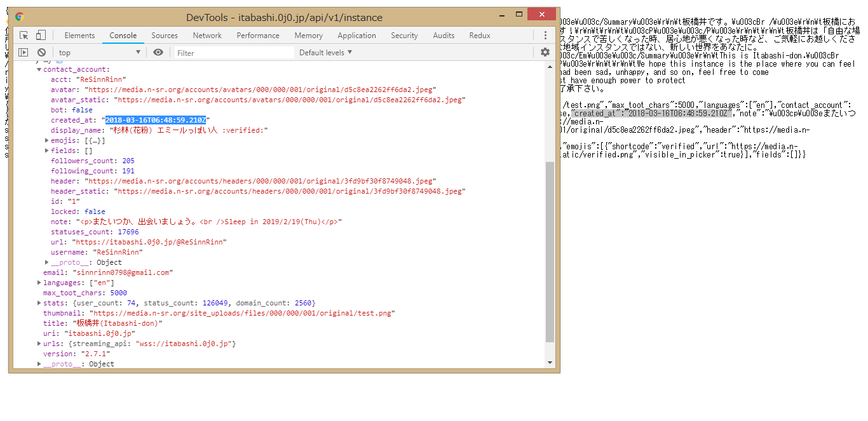Click the avatar_static URL string
Image resolution: width=868 pixels, height=421 pixels.
289,100
